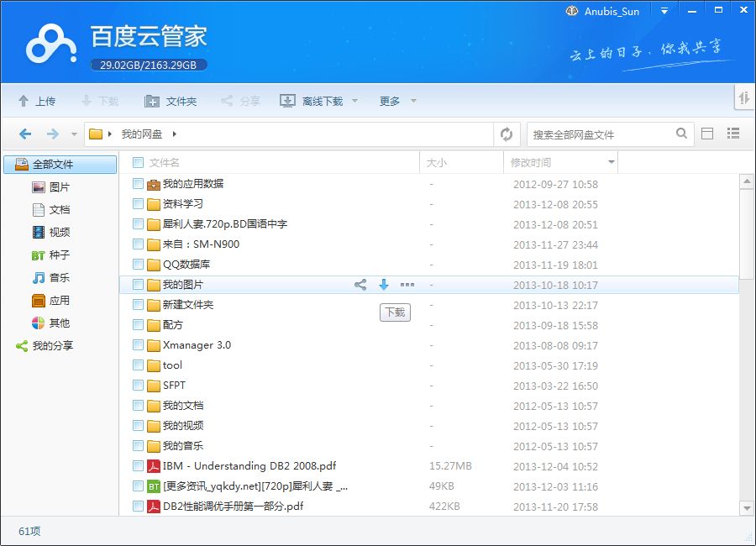
Task: Click the search magnifier icon
Action: (x=681, y=133)
